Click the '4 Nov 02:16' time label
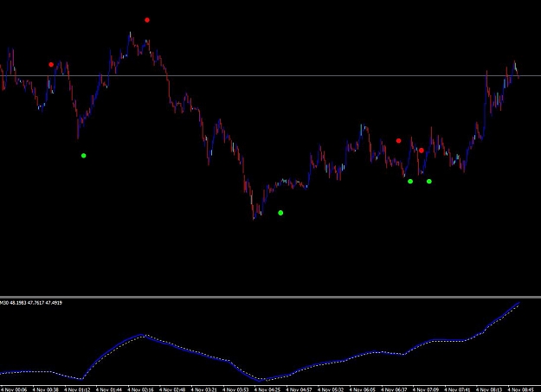This screenshot has width=541, height=392. pos(140,389)
